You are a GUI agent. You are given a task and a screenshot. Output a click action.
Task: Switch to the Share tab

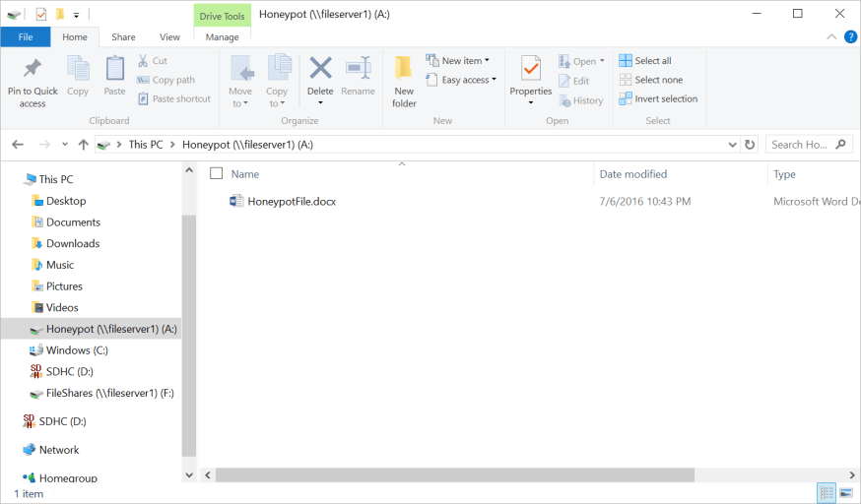point(123,36)
